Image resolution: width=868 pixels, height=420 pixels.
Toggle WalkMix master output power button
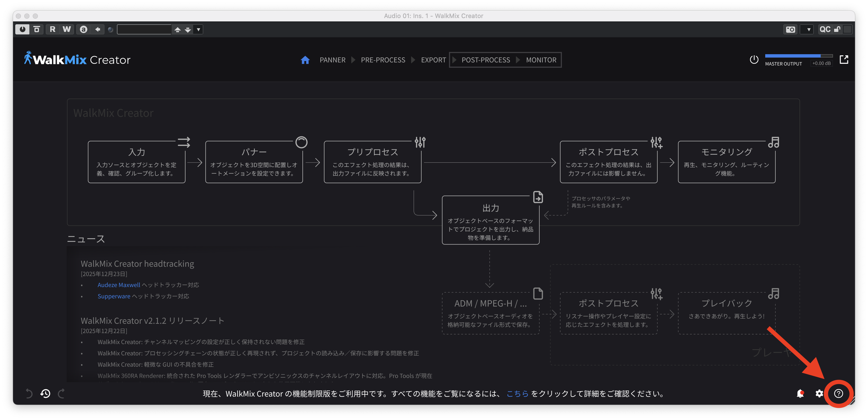point(754,60)
